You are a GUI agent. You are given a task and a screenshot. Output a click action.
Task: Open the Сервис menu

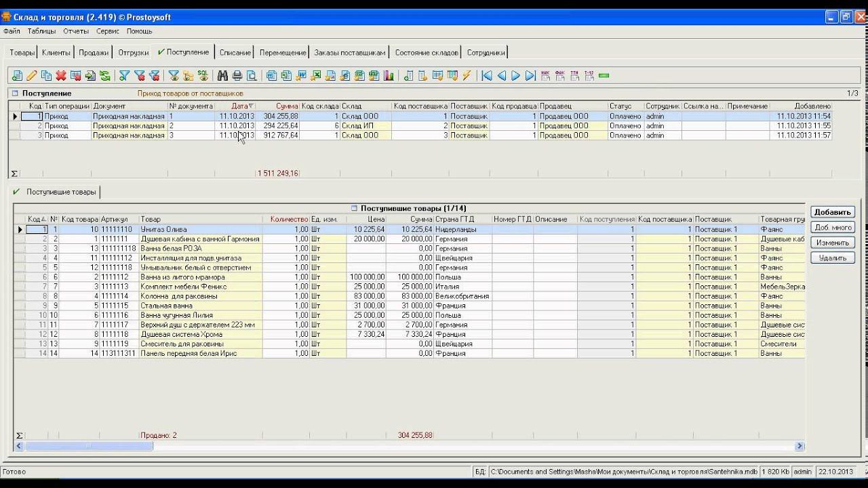(x=108, y=31)
